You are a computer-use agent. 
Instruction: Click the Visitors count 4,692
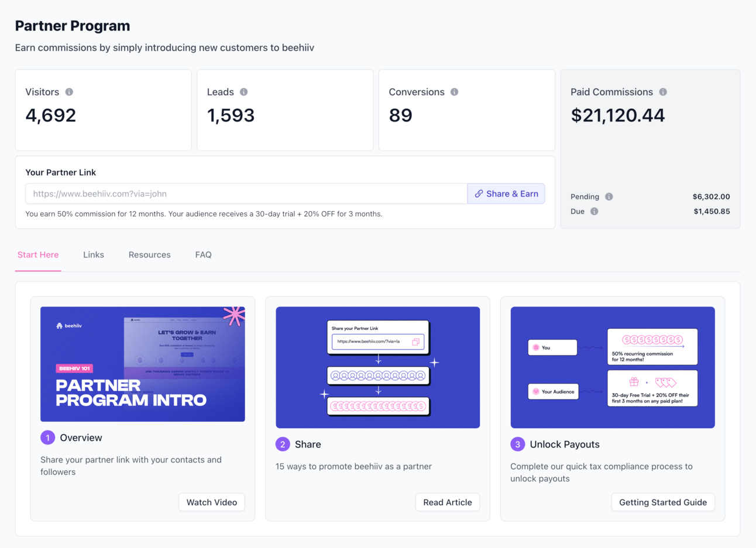click(51, 115)
